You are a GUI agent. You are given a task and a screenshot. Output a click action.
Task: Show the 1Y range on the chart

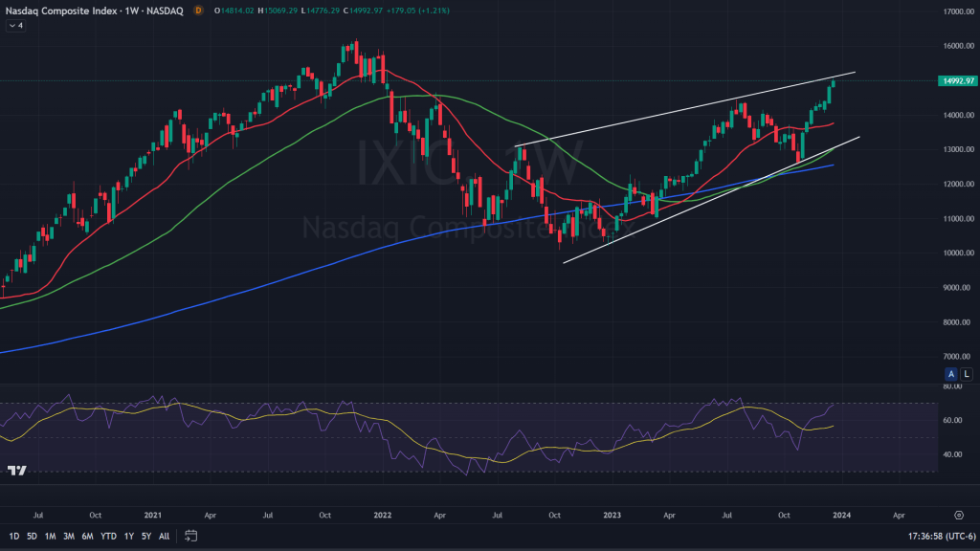(x=129, y=536)
